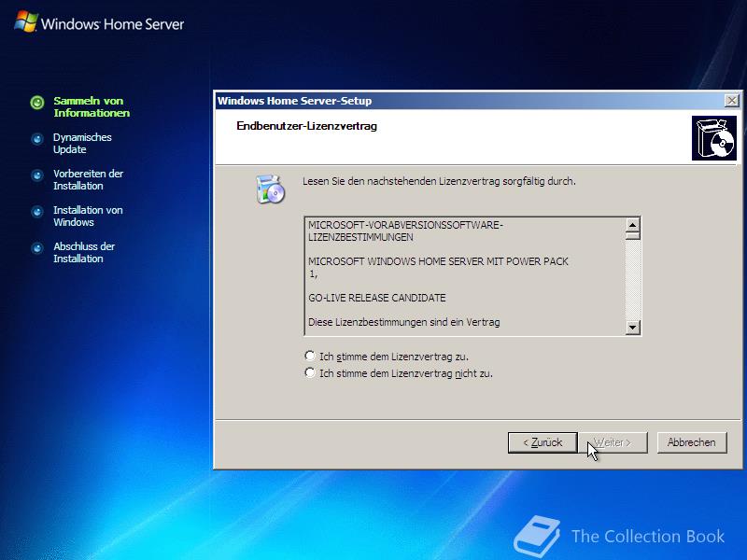
Task: Click the green 'Sammeln von Informationen' step indicator
Action: click(37, 102)
